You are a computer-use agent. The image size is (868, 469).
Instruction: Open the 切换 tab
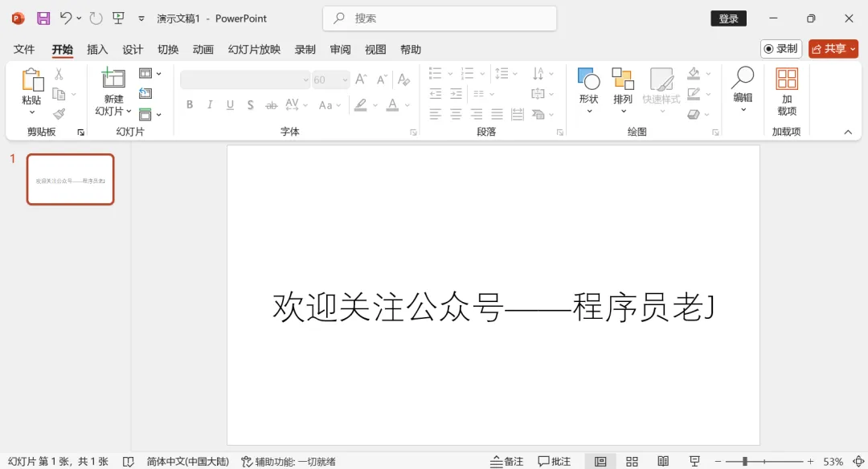[168, 49]
